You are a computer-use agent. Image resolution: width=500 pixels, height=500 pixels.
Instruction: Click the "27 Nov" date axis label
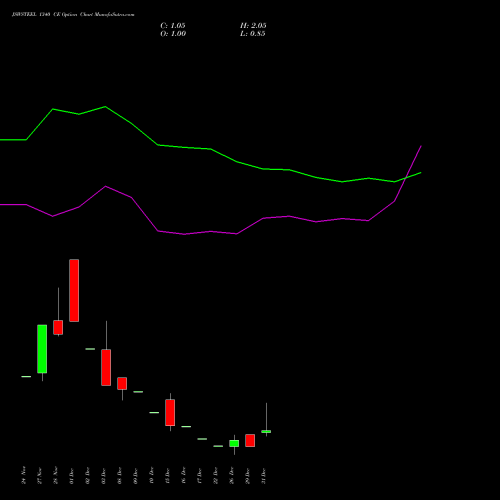click(40, 475)
